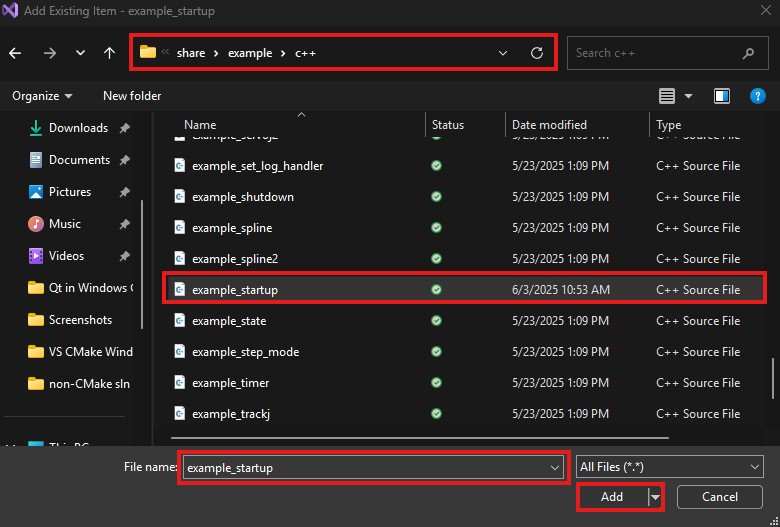780x527 pixels.
Task: Open the Add button's dropdown arrow
Action: (655, 497)
